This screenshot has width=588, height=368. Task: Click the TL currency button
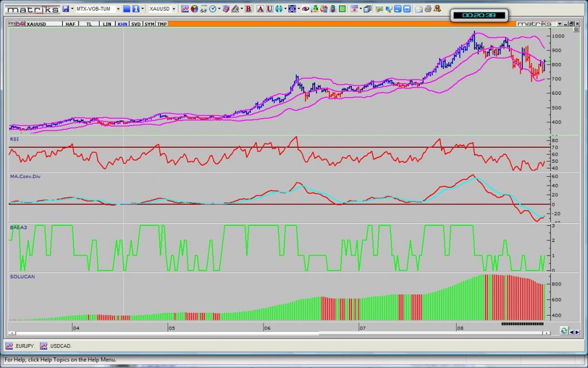point(89,24)
